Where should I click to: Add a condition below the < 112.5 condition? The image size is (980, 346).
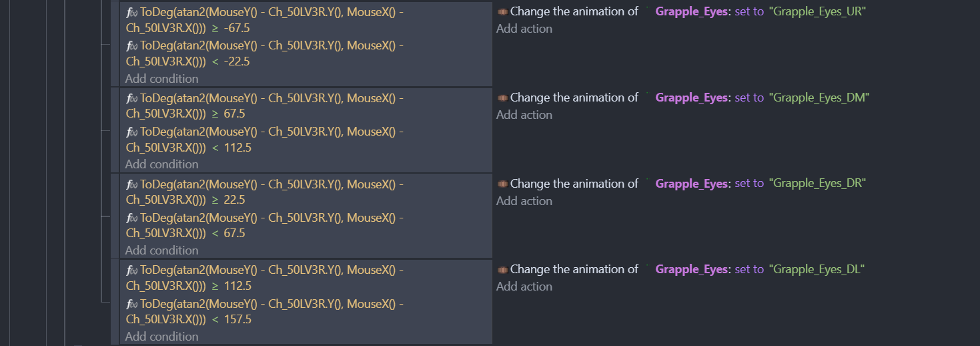click(x=161, y=164)
